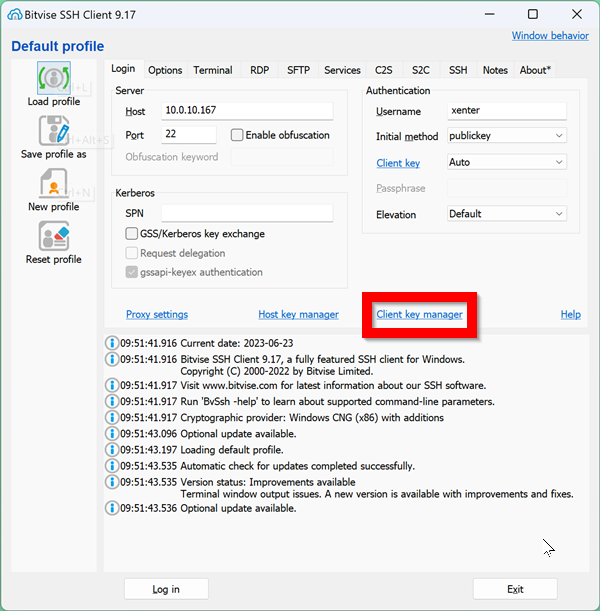
Task: Enable the obfuscation checkbox
Action: (x=237, y=135)
